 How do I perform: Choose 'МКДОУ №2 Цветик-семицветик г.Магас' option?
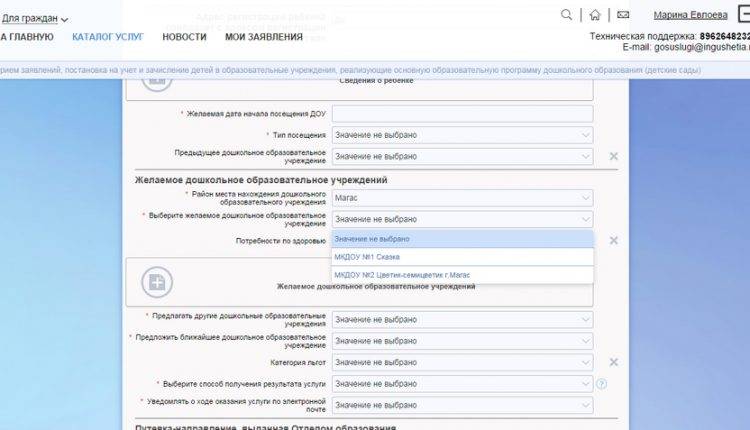(402, 275)
